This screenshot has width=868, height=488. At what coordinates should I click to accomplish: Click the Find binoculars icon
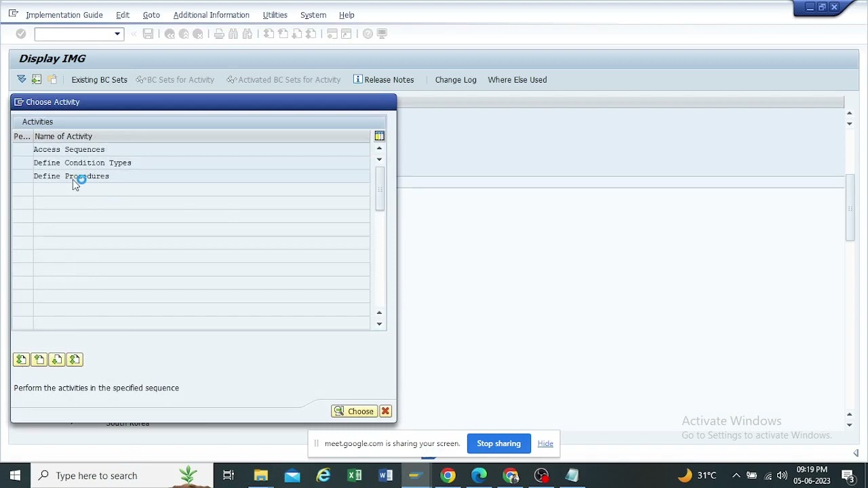click(x=233, y=34)
